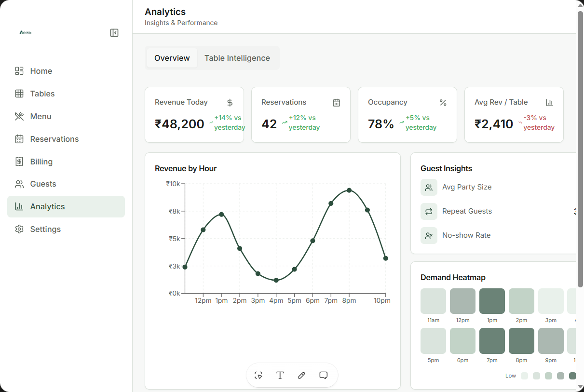The height and width of the screenshot is (392, 584).
Task: Select the pointer selection tool
Action: coord(258,375)
